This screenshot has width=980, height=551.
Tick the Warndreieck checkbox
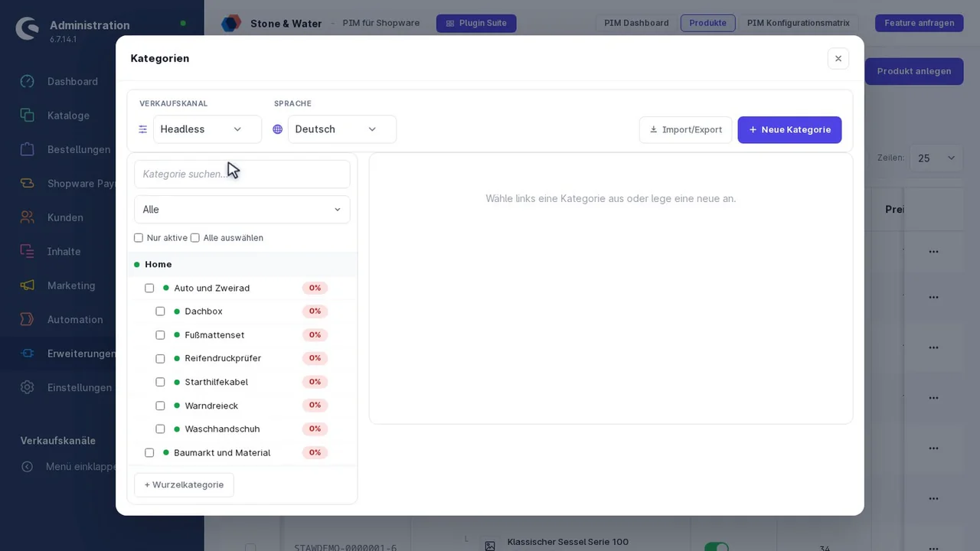pyautogui.click(x=160, y=406)
